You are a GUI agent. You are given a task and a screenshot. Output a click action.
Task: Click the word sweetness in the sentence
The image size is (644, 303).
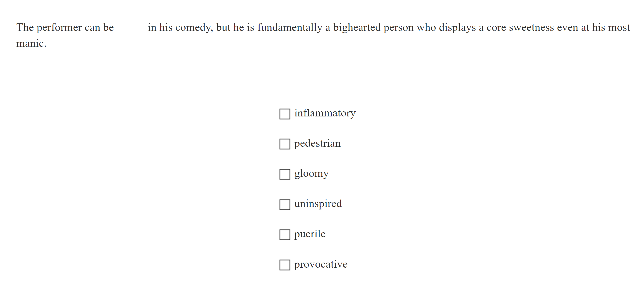click(532, 27)
